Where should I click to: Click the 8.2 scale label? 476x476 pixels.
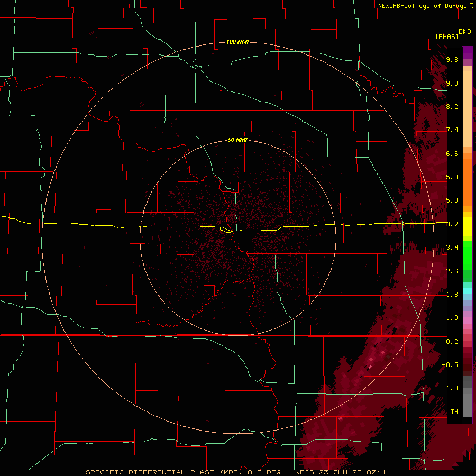452,106
